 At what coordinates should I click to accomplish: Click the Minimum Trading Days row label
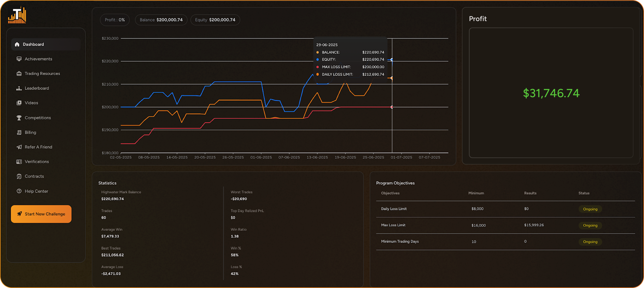[400, 241]
